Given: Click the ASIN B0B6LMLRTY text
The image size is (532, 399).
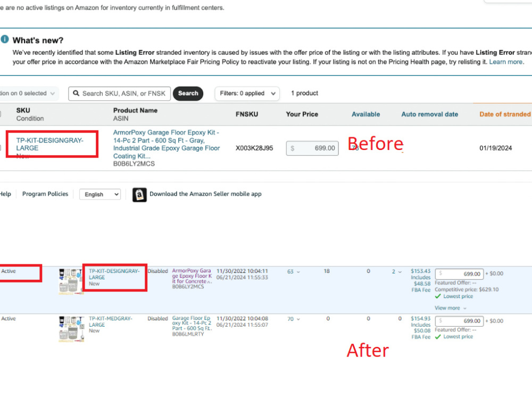Looking at the screenshot, I should 188,334.
